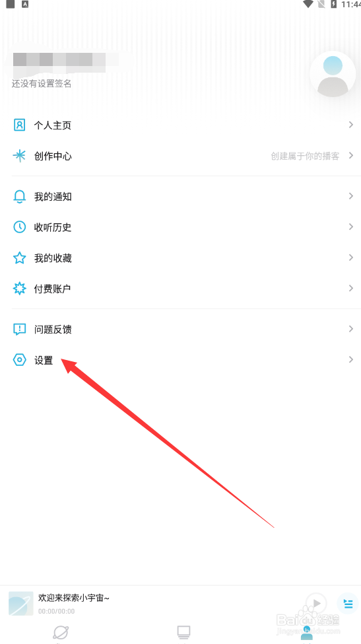The height and width of the screenshot is (644, 361).
Task: Tap the 个人主页 profile icon
Action: [19, 125]
